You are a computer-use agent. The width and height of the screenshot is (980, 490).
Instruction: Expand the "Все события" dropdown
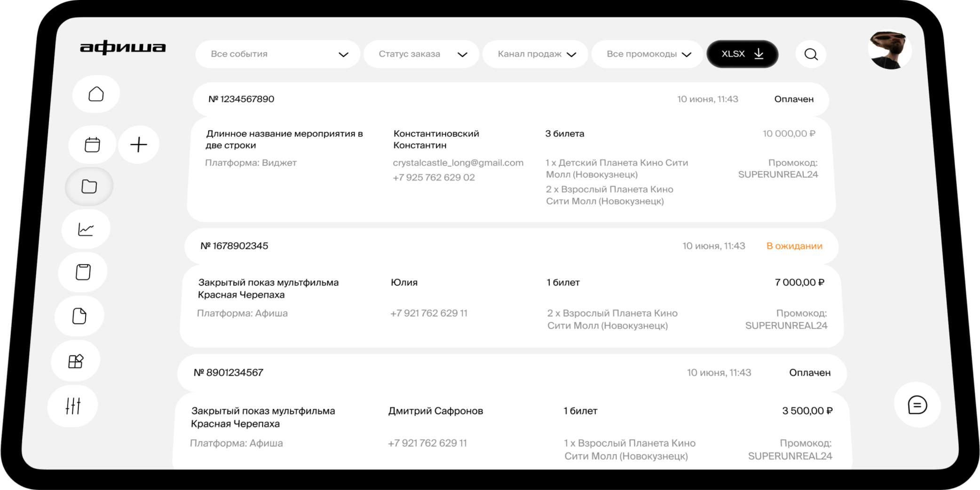(278, 54)
